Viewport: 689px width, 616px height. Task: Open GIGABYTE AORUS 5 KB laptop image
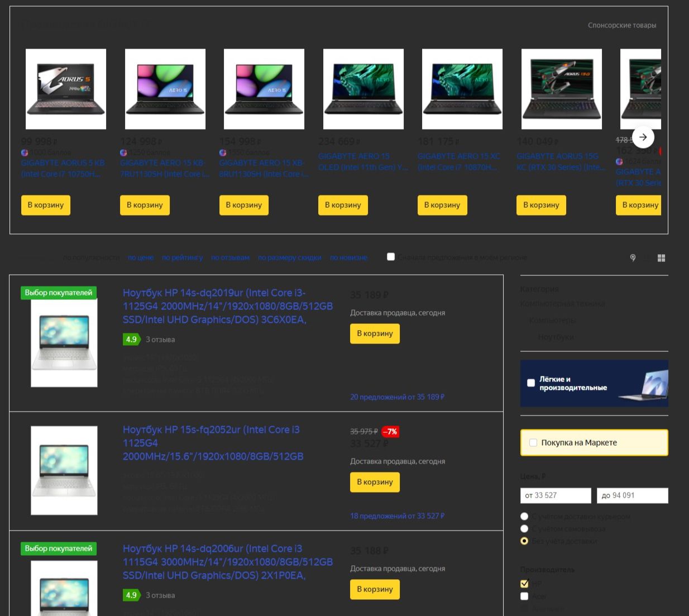[x=66, y=89]
